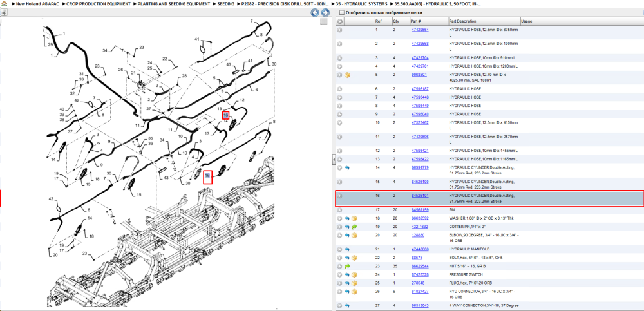Screen dimensions: 644x311
Task: Select upper callout 16 in the diagram
Action: pos(225,115)
